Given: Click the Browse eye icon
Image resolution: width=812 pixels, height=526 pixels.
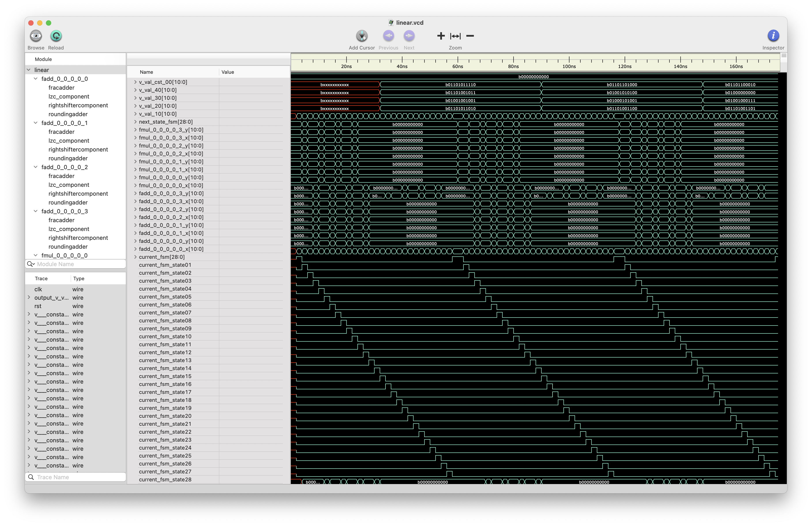Looking at the screenshot, I should [36, 36].
